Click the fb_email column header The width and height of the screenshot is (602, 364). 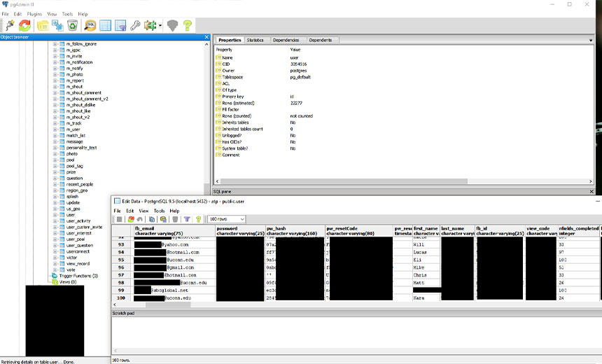point(175,231)
